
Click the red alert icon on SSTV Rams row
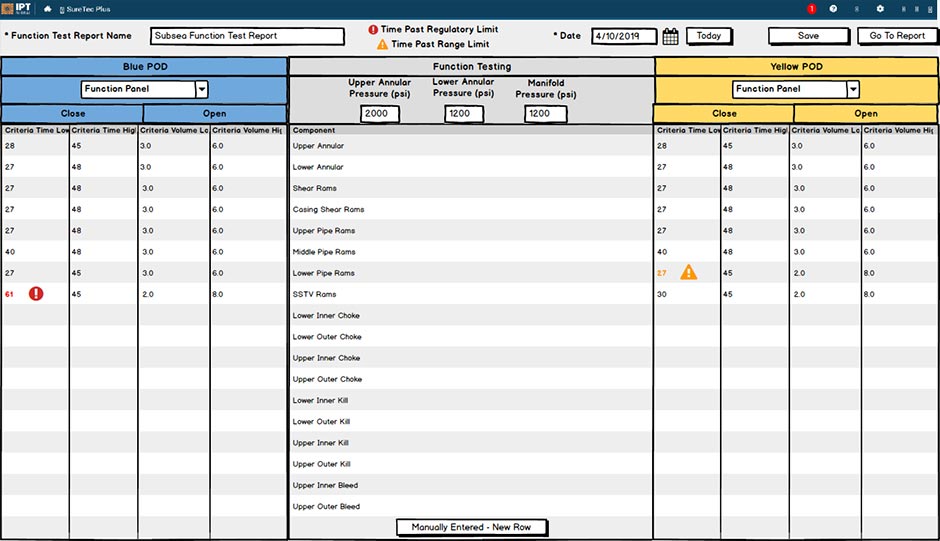pyautogui.click(x=36, y=294)
